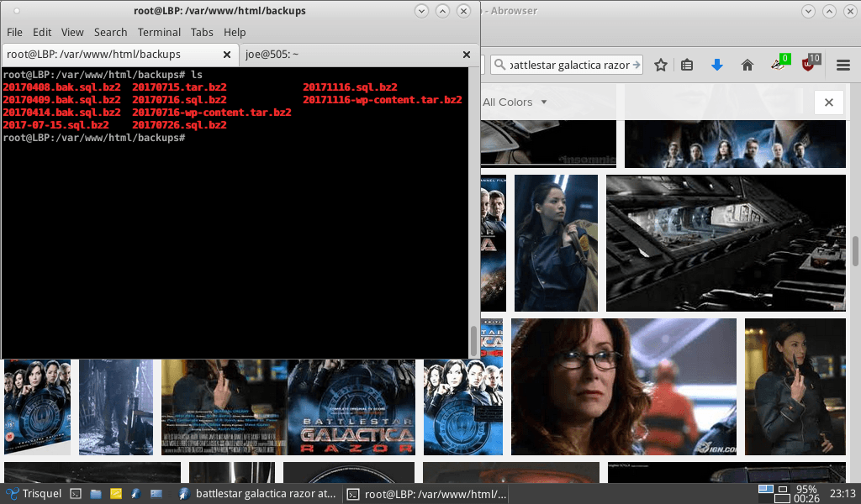Image resolution: width=861 pixels, height=504 pixels.
Task: Bookmark this page with the star icon
Action: [x=661, y=66]
